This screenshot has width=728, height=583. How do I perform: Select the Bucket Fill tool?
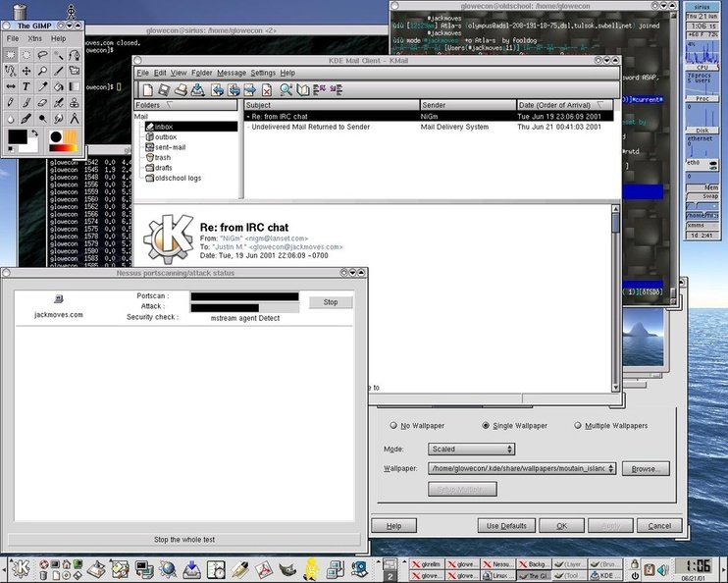click(x=58, y=86)
